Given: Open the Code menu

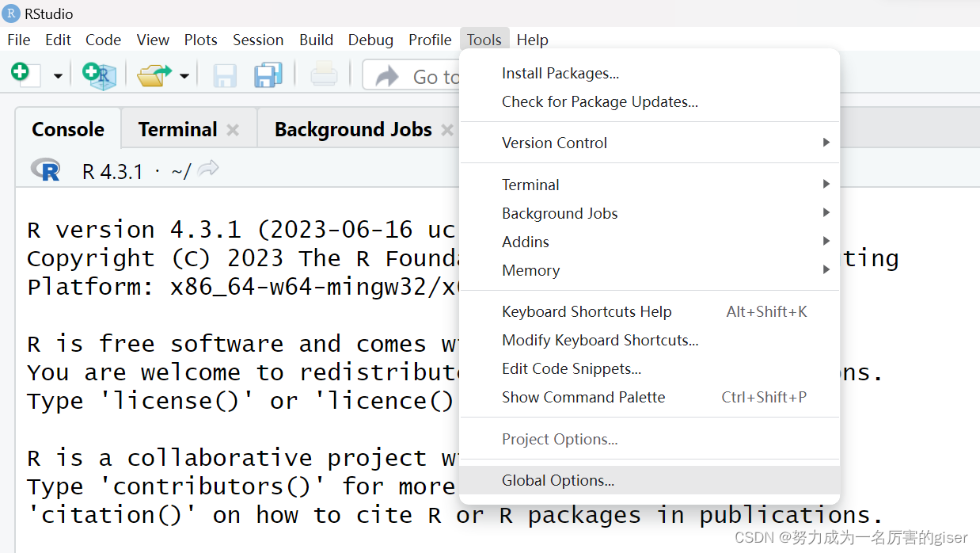Looking at the screenshot, I should pyautogui.click(x=103, y=40).
